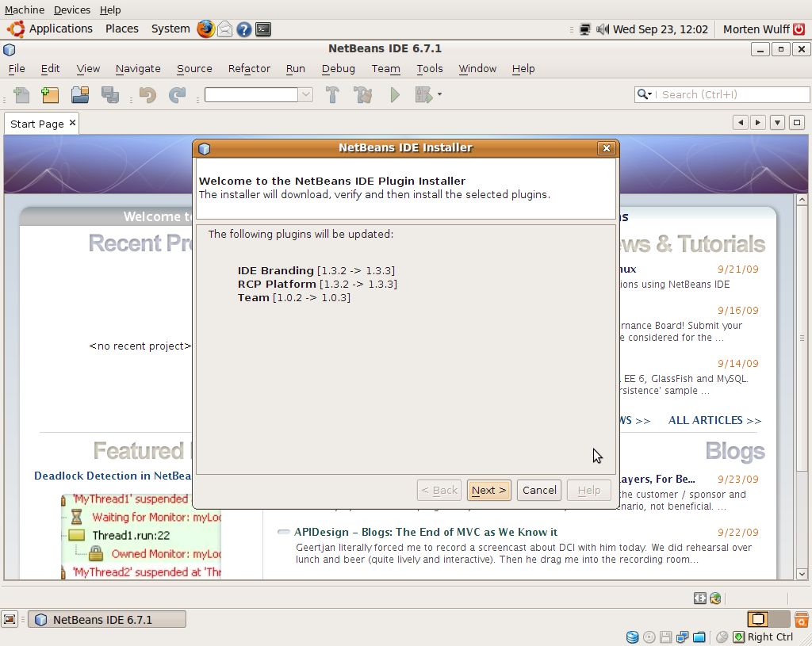Click the Build Main Project hammer icon
812x646 pixels.
[x=332, y=95]
